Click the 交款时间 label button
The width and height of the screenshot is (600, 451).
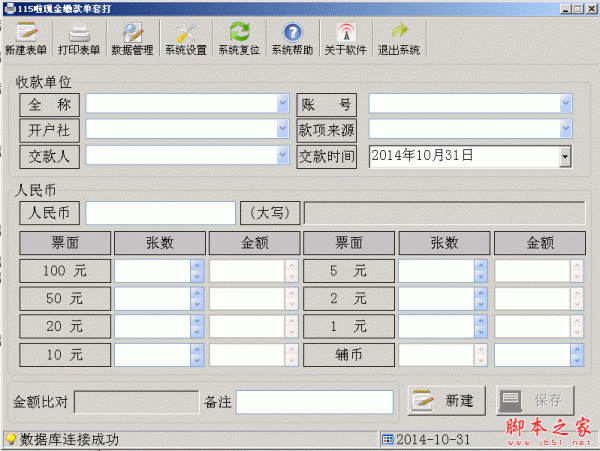tap(326, 156)
